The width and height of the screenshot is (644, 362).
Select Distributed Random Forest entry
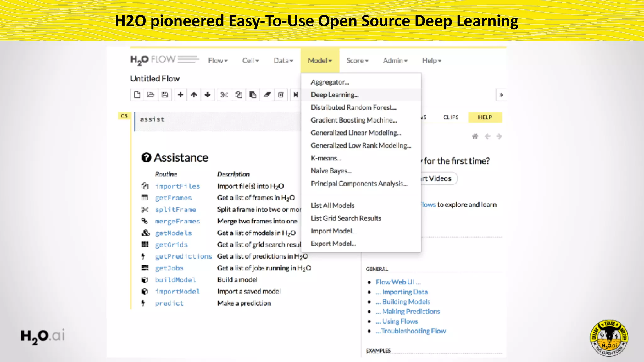(361, 107)
